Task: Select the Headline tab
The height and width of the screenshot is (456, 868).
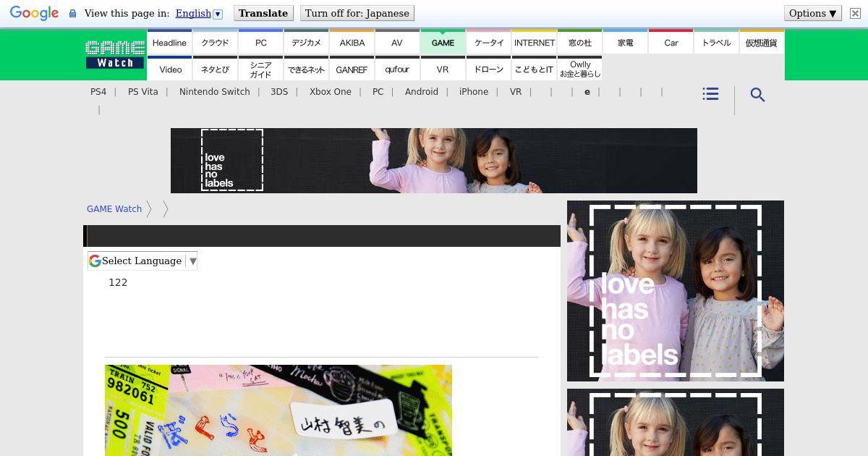Action: point(169,43)
